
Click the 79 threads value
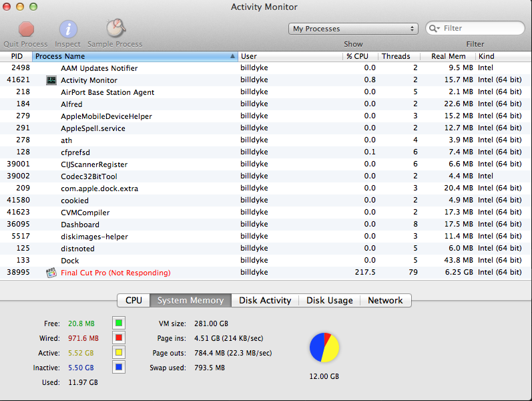click(413, 272)
